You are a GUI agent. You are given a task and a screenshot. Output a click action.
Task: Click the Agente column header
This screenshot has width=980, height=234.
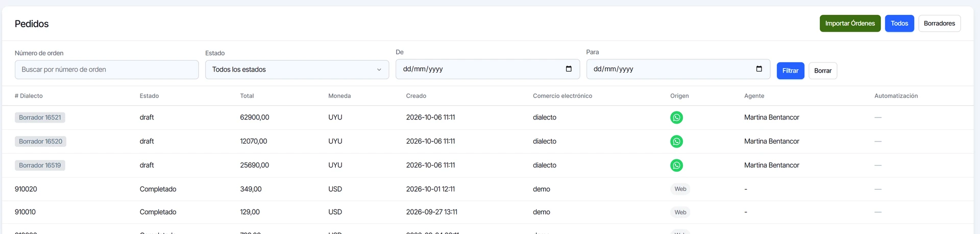tap(754, 96)
